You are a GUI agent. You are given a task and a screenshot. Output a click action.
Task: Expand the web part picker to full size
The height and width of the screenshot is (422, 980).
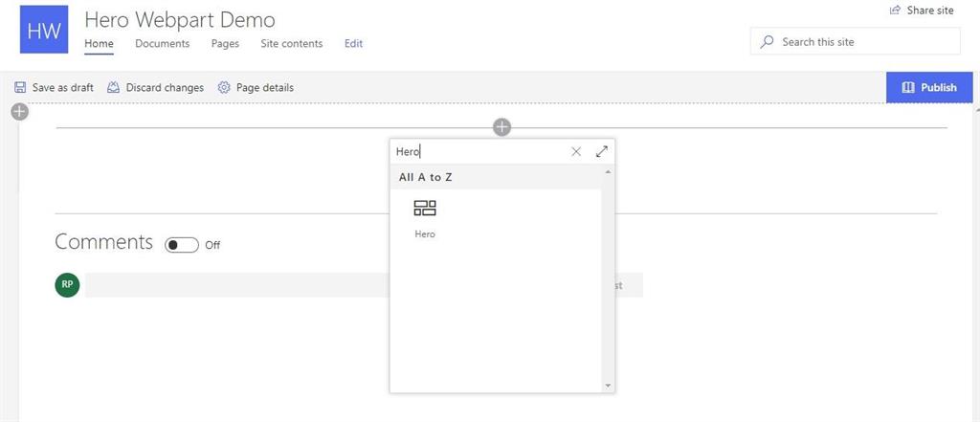[602, 151]
